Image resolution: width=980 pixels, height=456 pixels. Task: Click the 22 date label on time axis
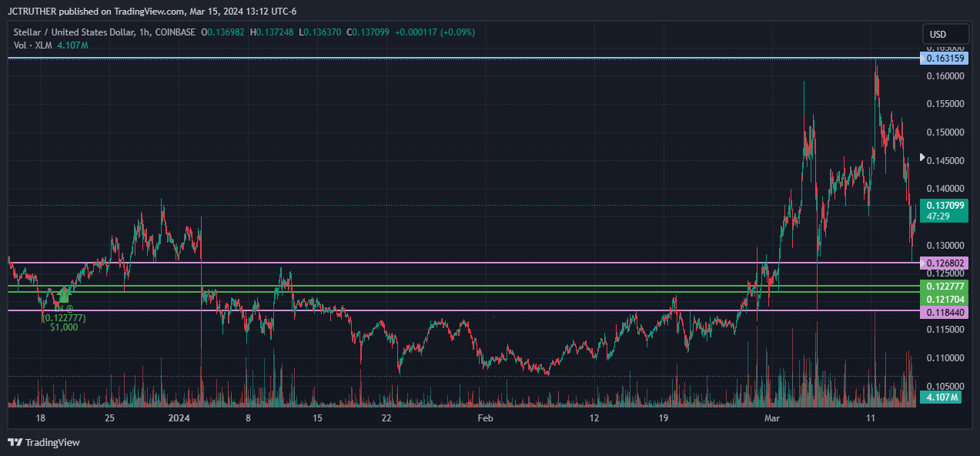[386, 418]
